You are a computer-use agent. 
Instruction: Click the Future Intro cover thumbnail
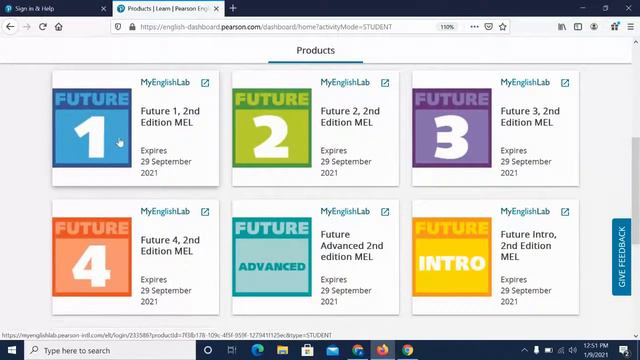pyautogui.click(x=452, y=257)
